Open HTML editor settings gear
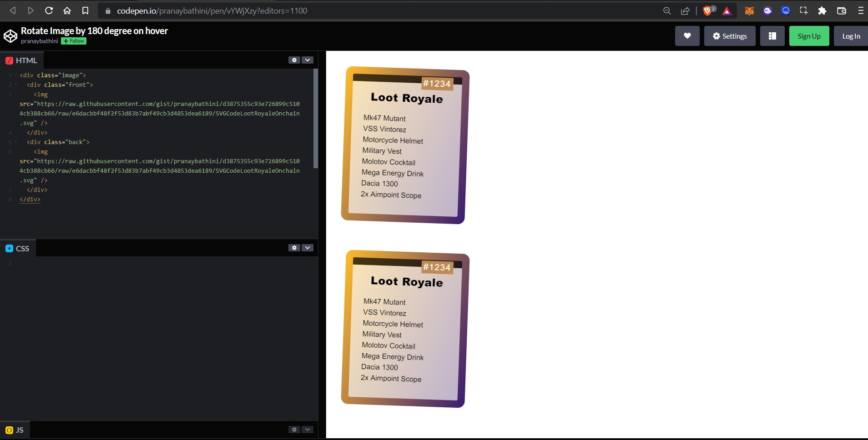The height and width of the screenshot is (440, 868). [x=294, y=60]
